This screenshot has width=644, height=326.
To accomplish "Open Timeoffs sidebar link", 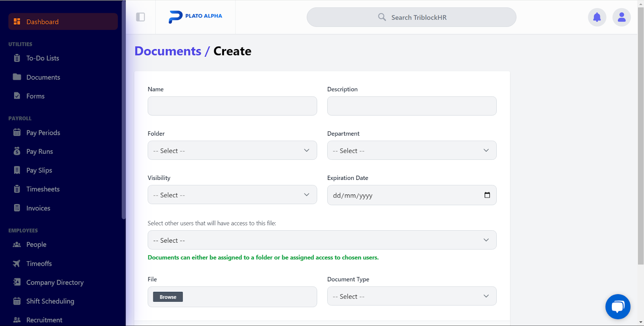I will pyautogui.click(x=39, y=264).
